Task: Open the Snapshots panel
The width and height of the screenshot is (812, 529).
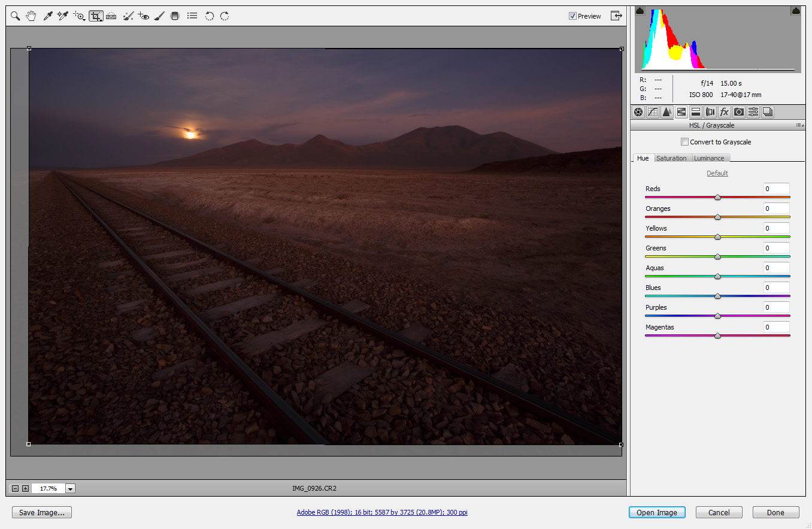Action: (x=768, y=112)
